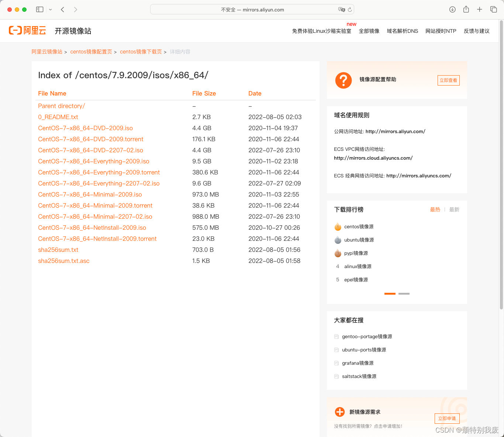The image size is (504, 437).
Task: Click the 立即查看 button
Action: (448, 80)
